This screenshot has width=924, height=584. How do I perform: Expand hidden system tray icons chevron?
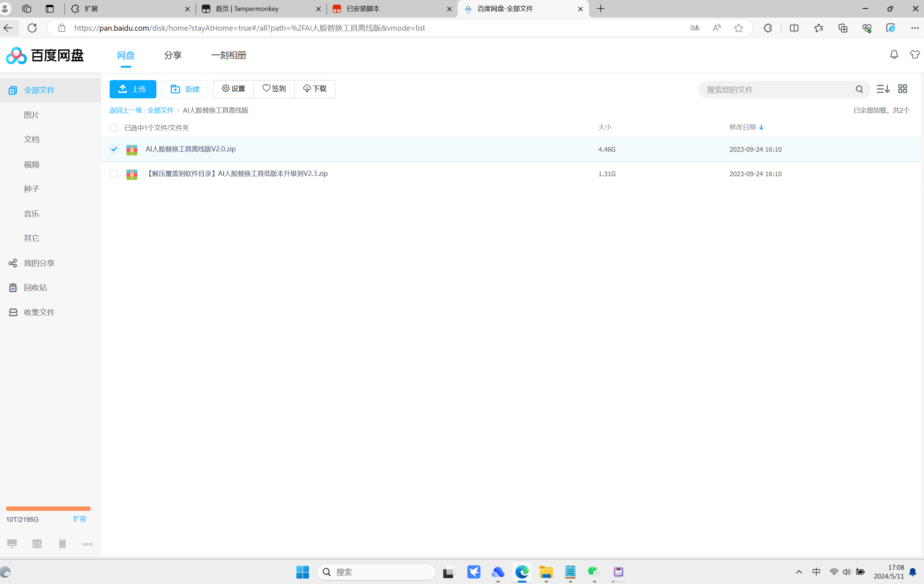(799, 572)
